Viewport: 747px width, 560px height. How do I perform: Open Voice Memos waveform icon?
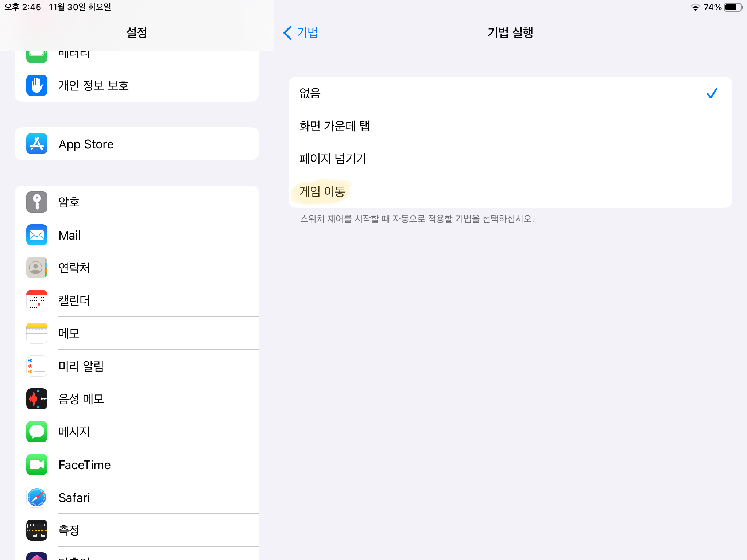point(37,399)
